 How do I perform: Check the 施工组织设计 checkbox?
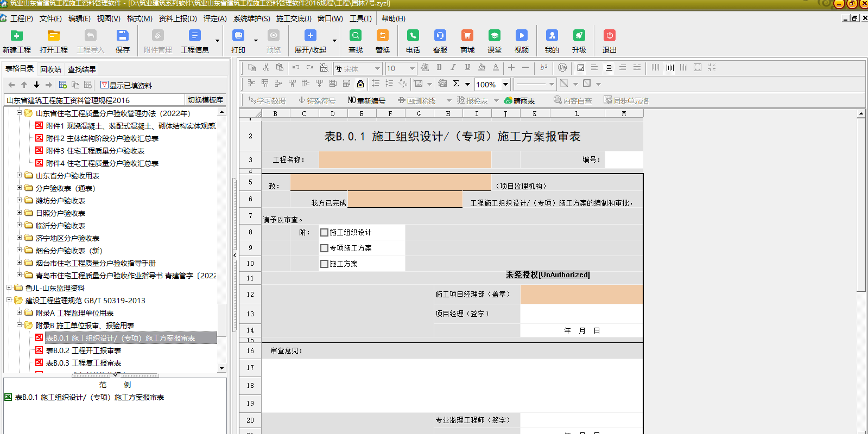tap(325, 232)
